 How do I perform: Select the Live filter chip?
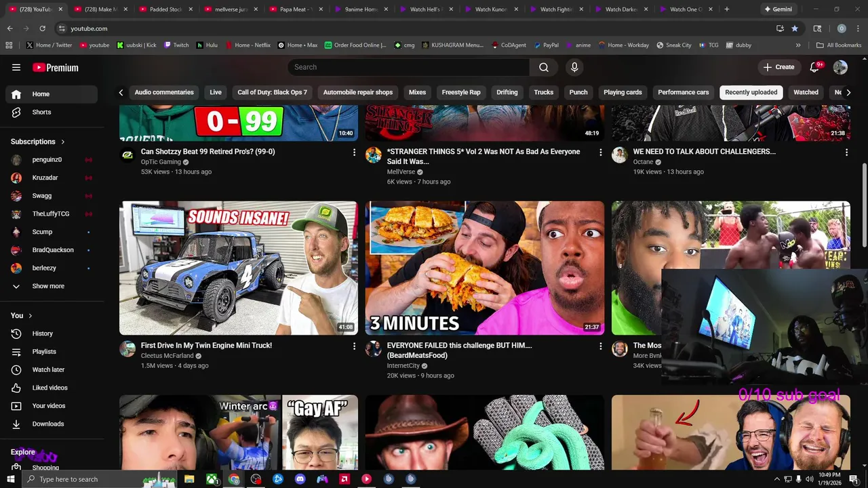click(216, 92)
